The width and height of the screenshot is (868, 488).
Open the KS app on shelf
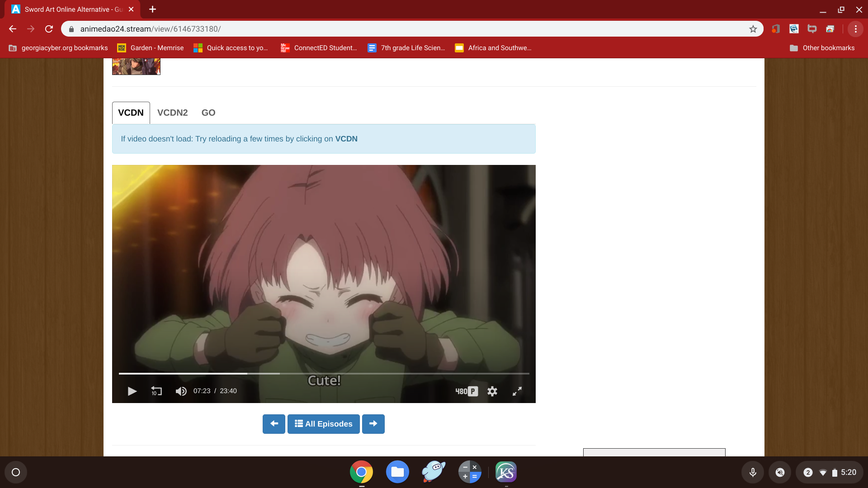pyautogui.click(x=506, y=472)
